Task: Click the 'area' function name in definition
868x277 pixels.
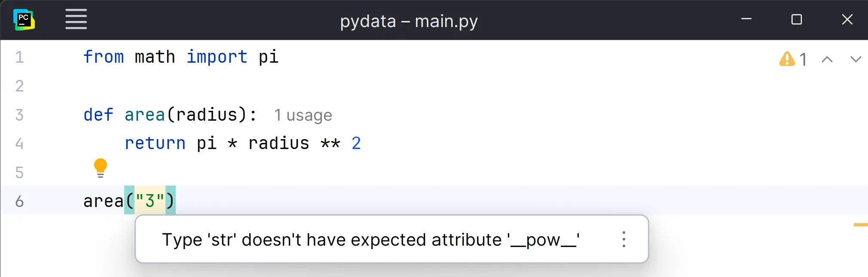Action: pyautogui.click(x=145, y=115)
